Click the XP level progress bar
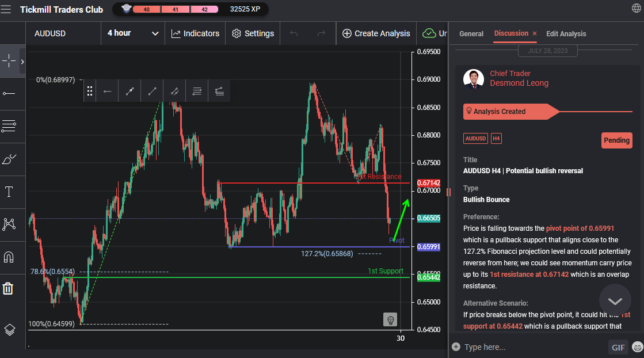 pos(175,9)
